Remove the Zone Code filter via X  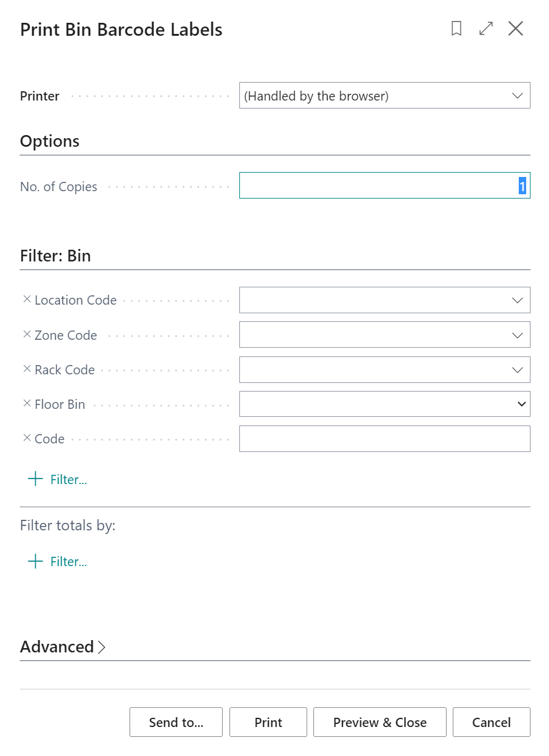tap(27, 334)
